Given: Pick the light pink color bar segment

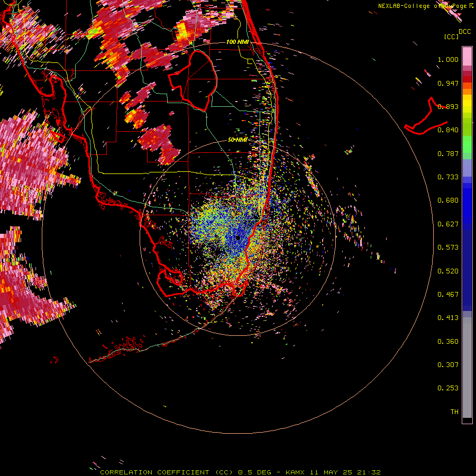Looking at the screenshot, I should coord(467,57).
